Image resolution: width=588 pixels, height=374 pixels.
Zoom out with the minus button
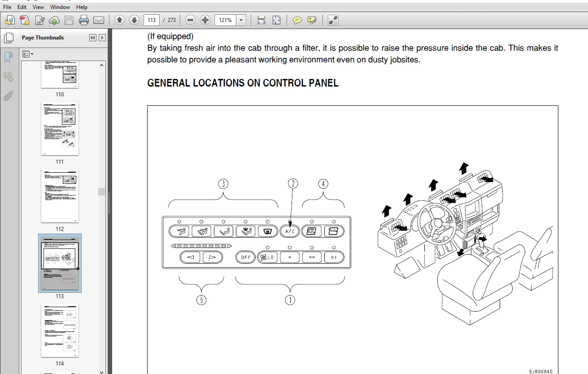[190, 20]
